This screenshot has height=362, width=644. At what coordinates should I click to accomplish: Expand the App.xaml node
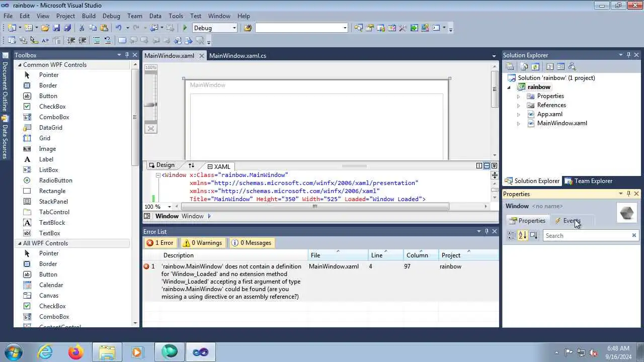[519, 115]
